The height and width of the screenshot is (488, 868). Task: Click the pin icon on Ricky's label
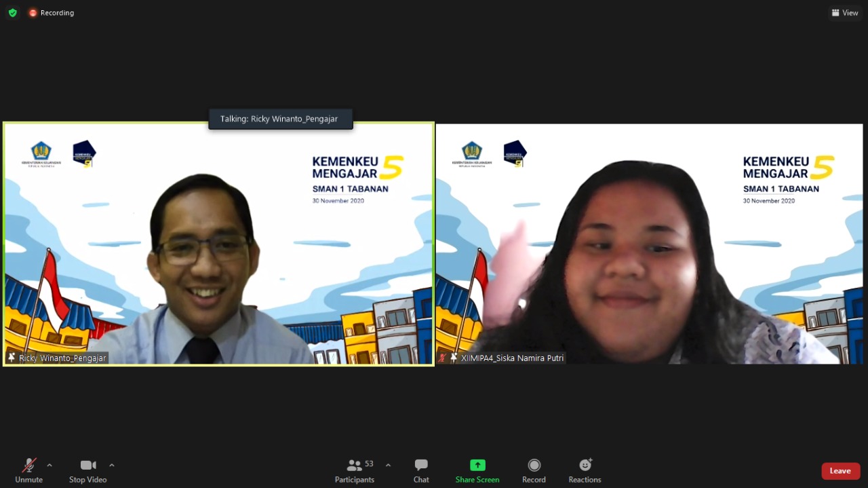[12, 358]
